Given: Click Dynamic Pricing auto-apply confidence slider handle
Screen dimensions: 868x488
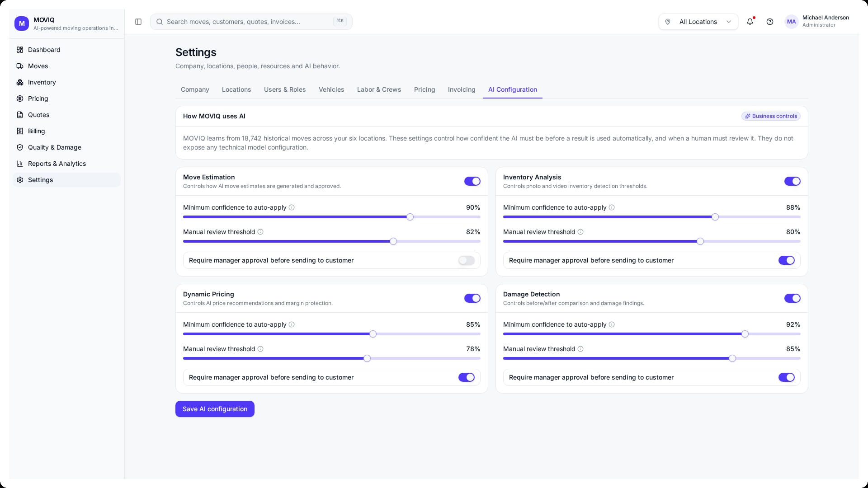Looking at the screenshot, I should (373, 334).
